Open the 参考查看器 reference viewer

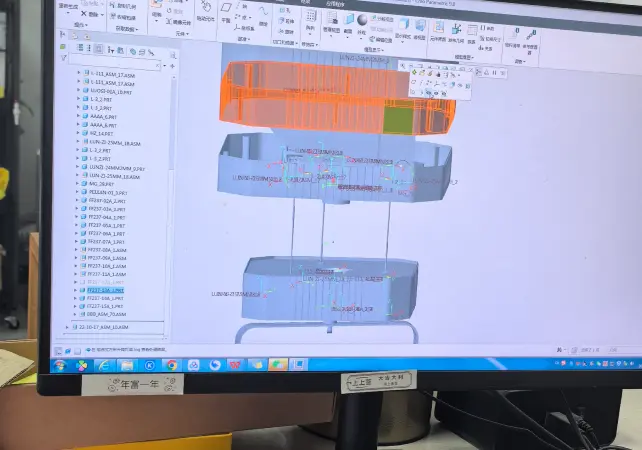530,41
